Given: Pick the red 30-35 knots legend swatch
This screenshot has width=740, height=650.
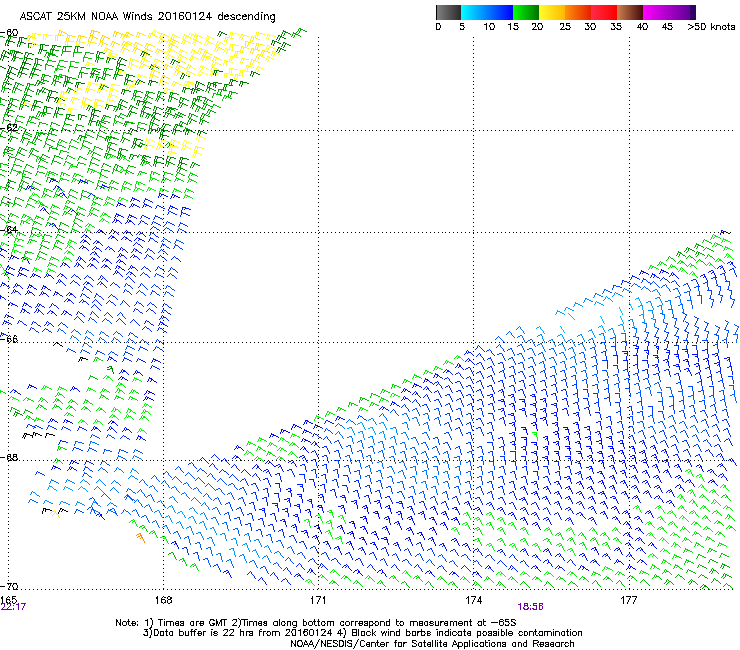Looking at the screenshot, I should click(x=604, y=12).
